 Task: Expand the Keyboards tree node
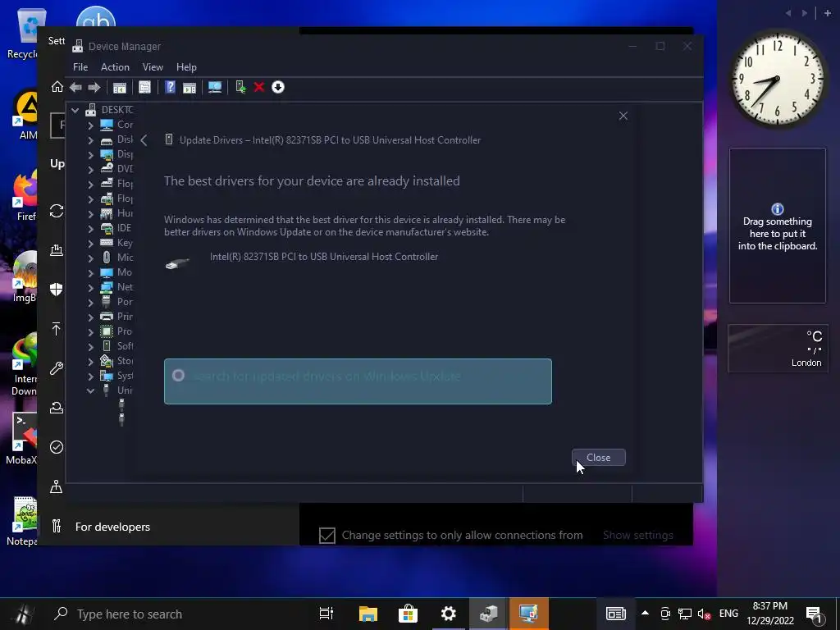(x=90, y=244)
